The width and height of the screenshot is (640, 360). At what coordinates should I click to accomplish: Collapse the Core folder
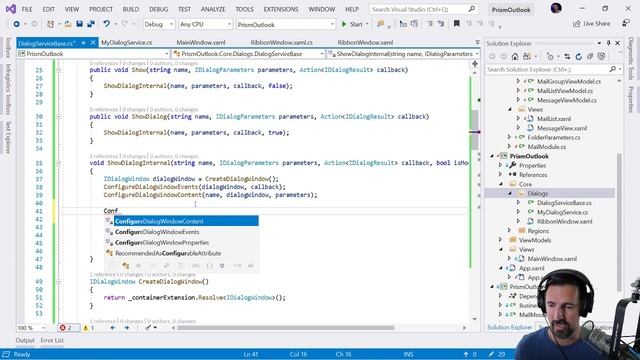(x=501, y=184)
